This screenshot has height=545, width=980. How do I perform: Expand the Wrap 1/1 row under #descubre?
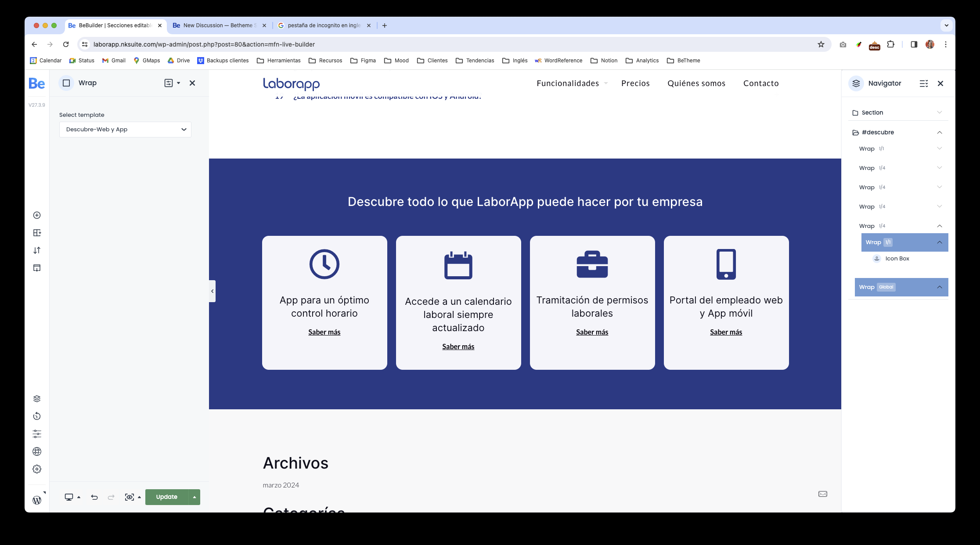(940, 148)
